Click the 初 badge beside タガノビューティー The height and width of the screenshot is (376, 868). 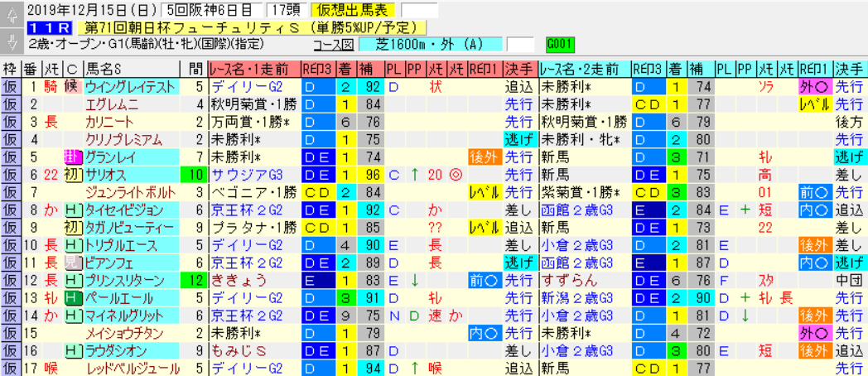point(73,228)
